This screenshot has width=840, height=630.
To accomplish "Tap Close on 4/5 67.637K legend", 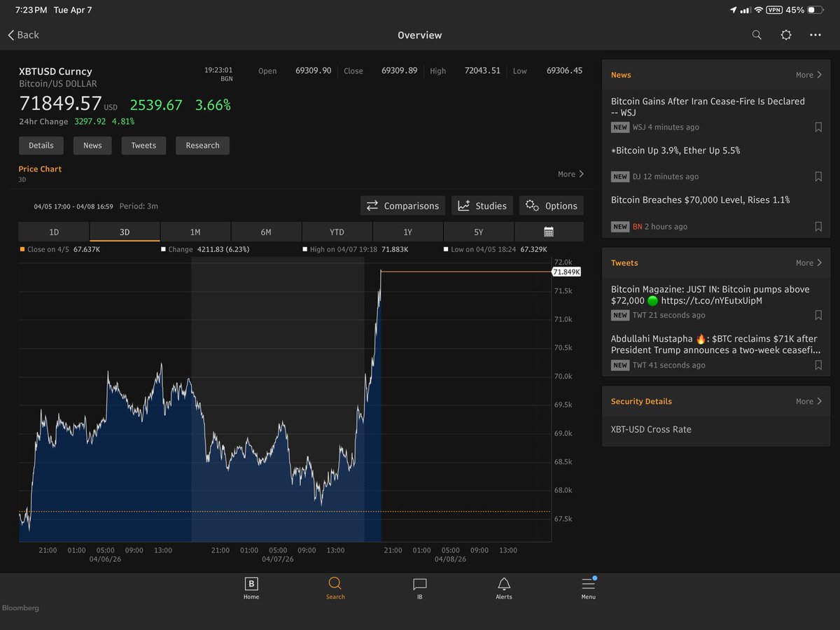I will pos(59,249).
